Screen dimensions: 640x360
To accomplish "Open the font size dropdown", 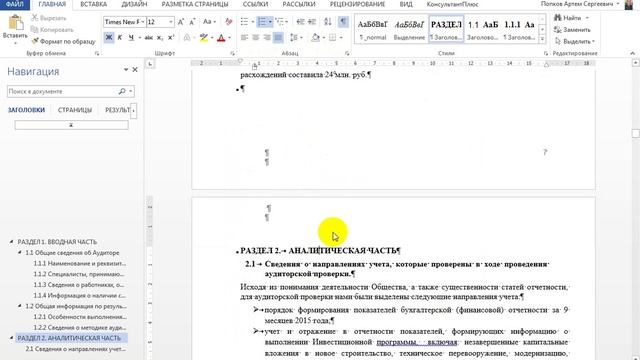I will (171, 22).
